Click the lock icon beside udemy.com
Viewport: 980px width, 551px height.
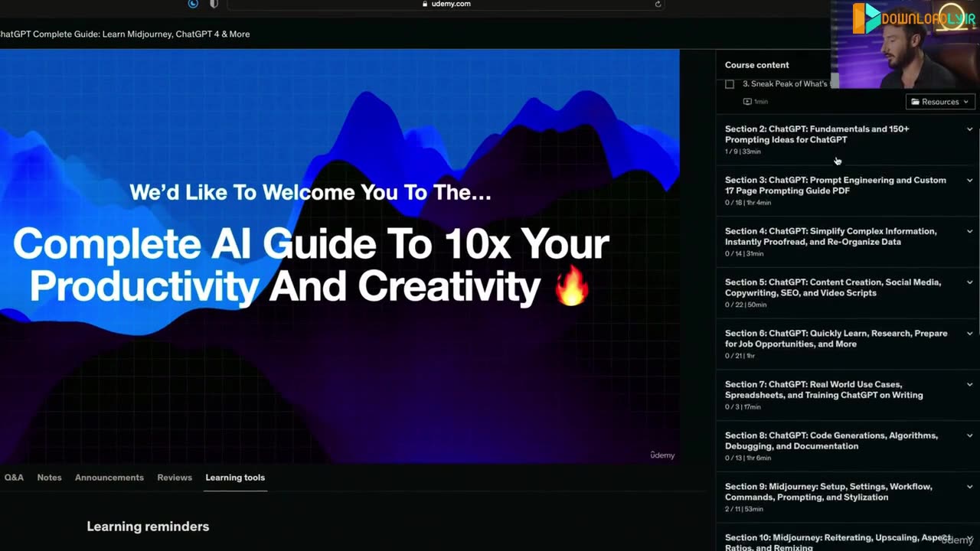point(426,4)
